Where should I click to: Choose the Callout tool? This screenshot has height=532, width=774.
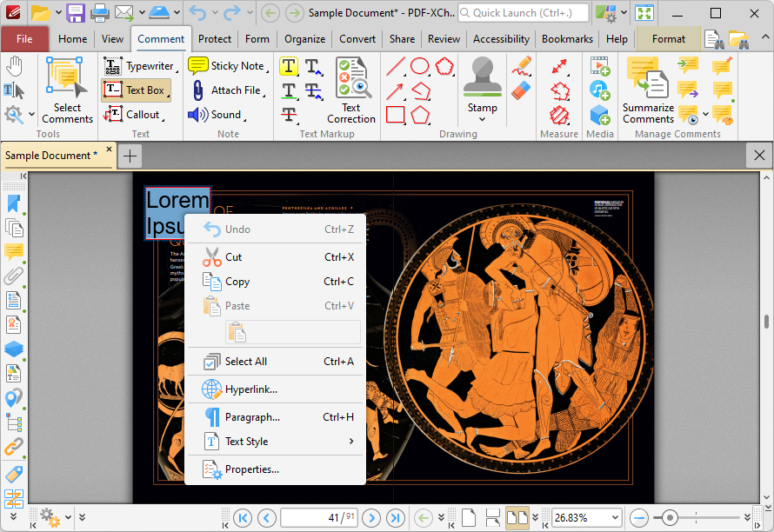[x=134, y=115]
